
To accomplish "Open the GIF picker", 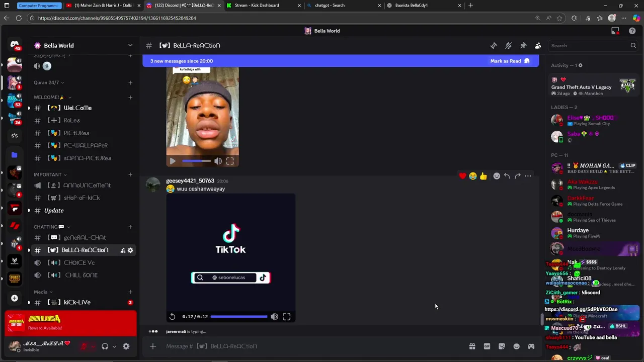I will (x=487, y=346).
